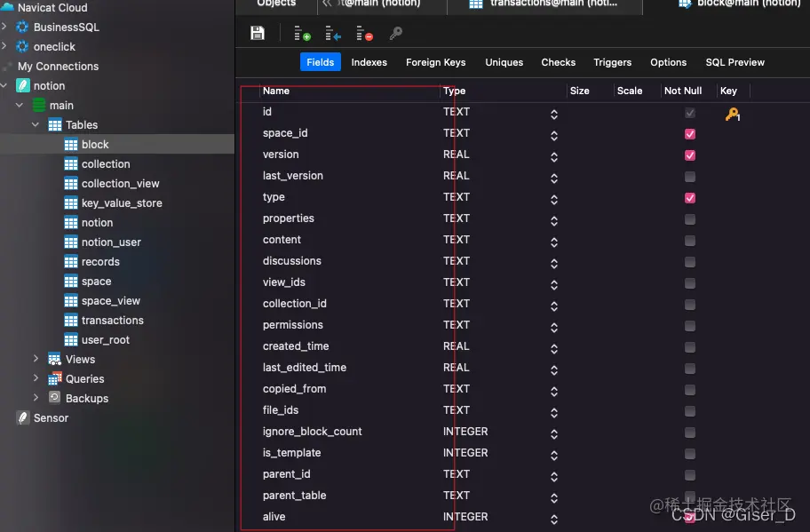Click the Sensor connection icon
This screenshot has width=810, height=532.
[23, 417]
